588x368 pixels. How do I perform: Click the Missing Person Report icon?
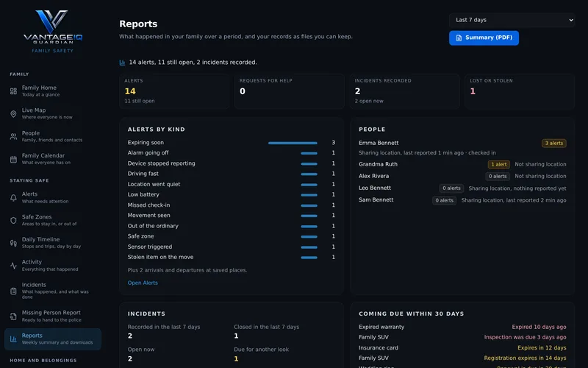(13, 316)
